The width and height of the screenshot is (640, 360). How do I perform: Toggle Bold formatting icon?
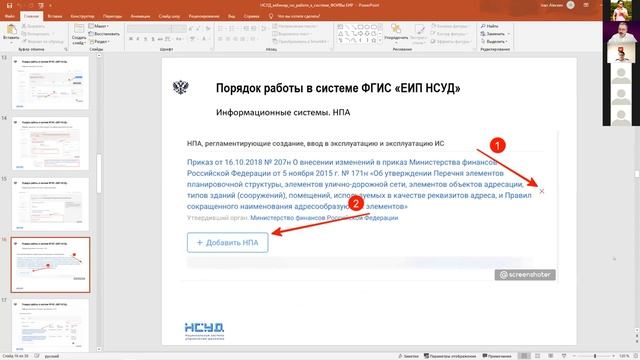click(x=131, y=39)
